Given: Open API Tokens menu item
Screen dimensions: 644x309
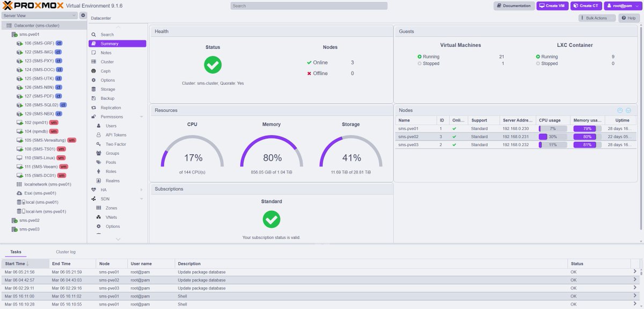Looking at the screenshot, I should click(117, 135).
